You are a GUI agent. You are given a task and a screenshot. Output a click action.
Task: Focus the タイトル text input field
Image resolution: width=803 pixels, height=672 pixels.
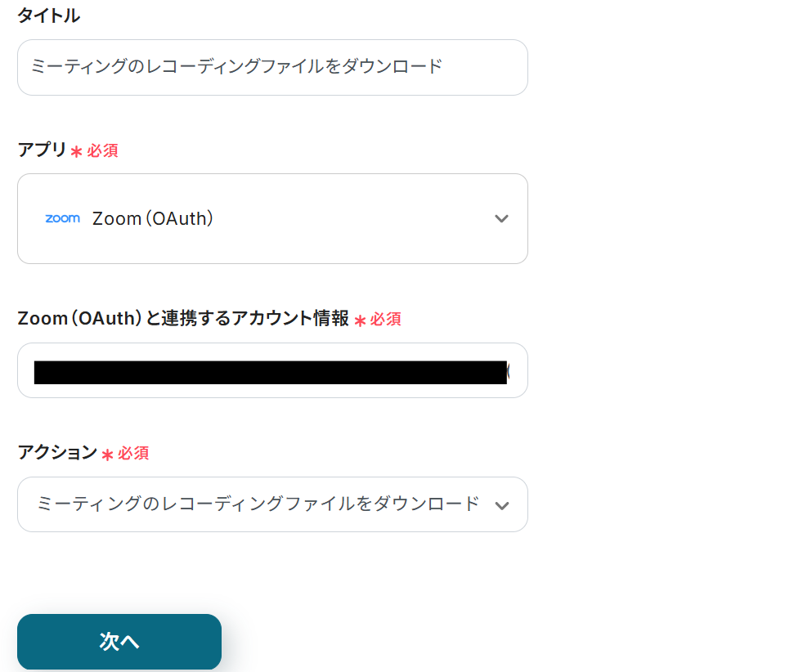click(272, 67)
